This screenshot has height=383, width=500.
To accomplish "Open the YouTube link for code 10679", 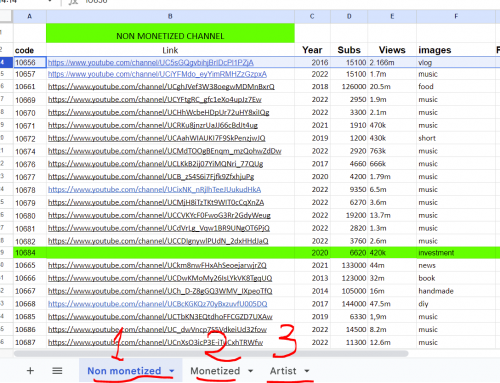I will (156, 202).
